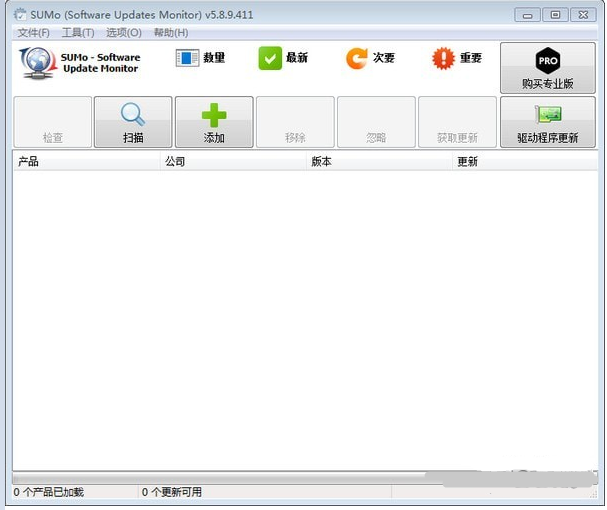Click the green 最新 checkmark icon
607x510 pixels.
pyautogui.click(x=270, y=58)
